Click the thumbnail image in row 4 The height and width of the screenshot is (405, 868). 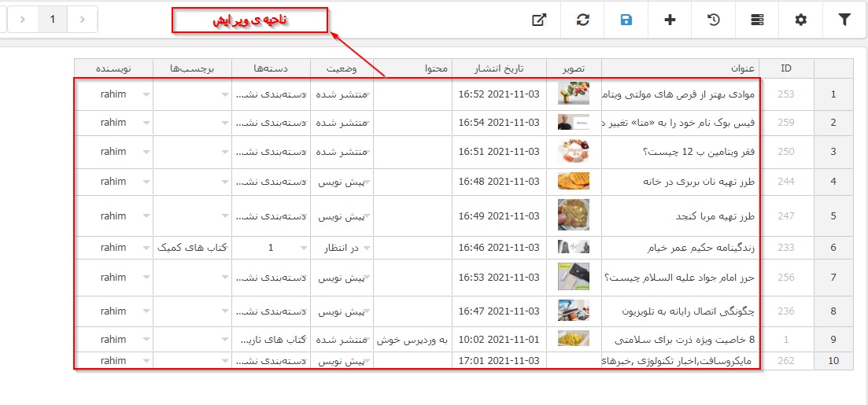tap(573, 182)
